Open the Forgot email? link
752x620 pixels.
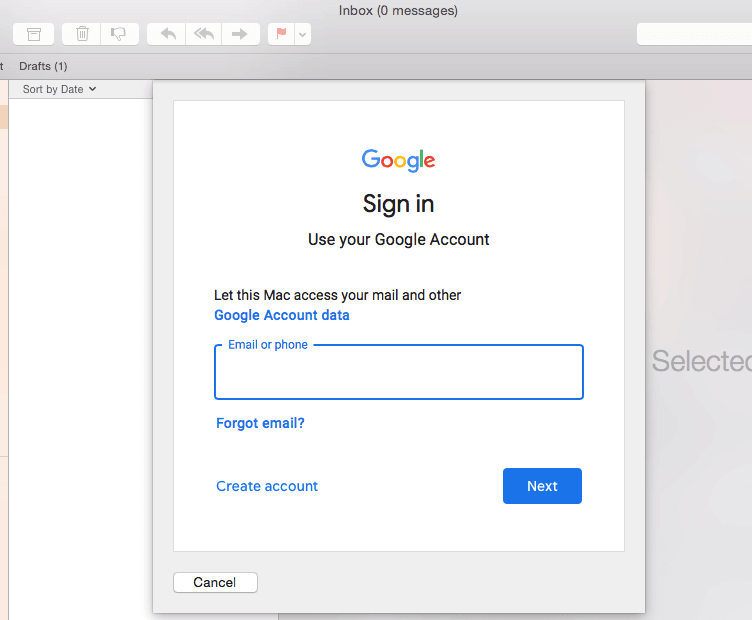pyautogui.click(x=260, y=423)
